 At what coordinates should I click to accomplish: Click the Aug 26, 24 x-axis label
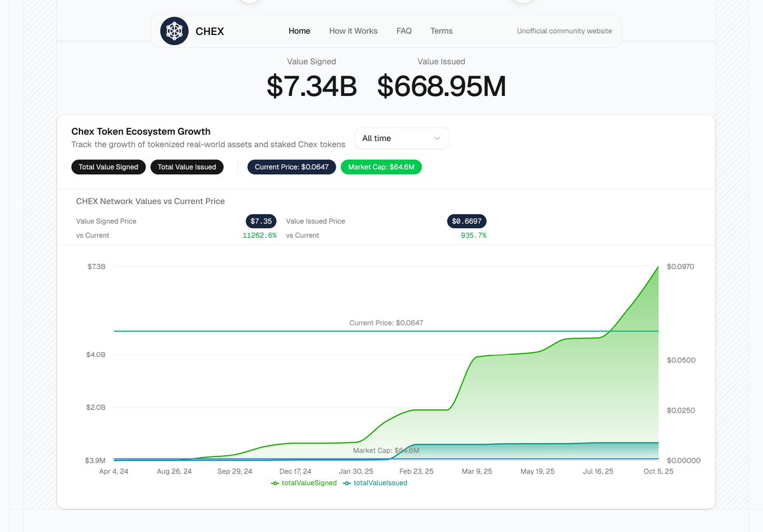click(174, 472)
